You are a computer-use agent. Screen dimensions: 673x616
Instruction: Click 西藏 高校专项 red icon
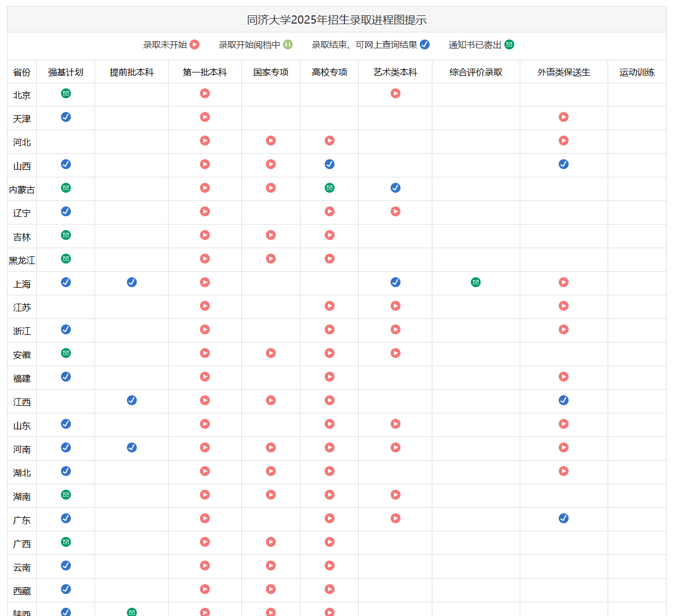coord(330,589)
